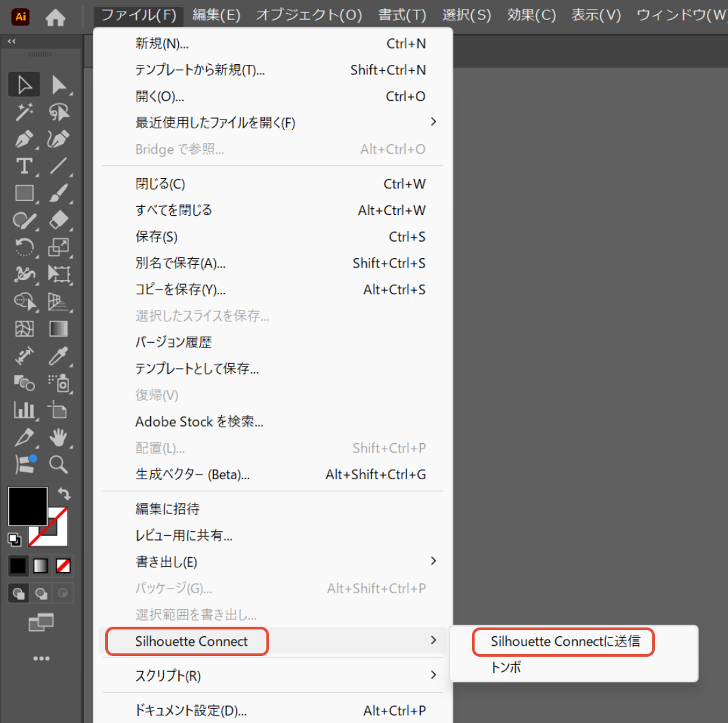Reset to default fill and stroke
728x723 pixels.
click(x=14, y=539)
